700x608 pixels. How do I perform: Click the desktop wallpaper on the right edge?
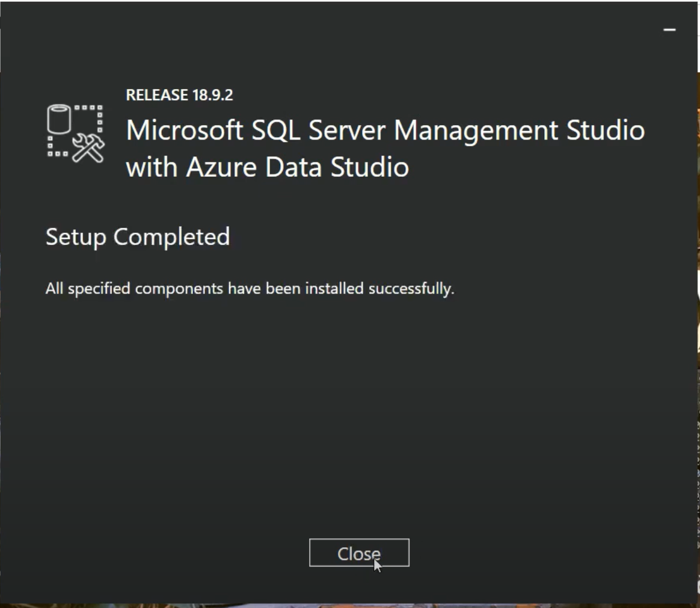pos(696,301)
